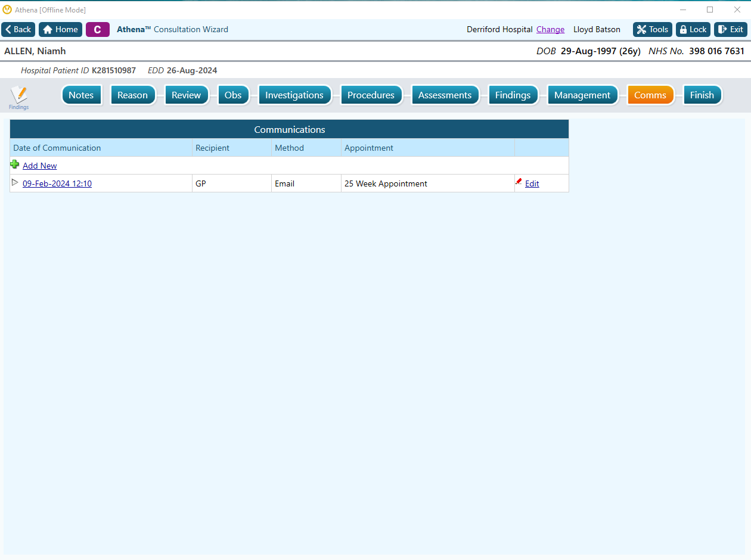Click the DOB 29-Aug-1997 (26y)
Viewport: 751px width, 560px height.
[600, 51]
